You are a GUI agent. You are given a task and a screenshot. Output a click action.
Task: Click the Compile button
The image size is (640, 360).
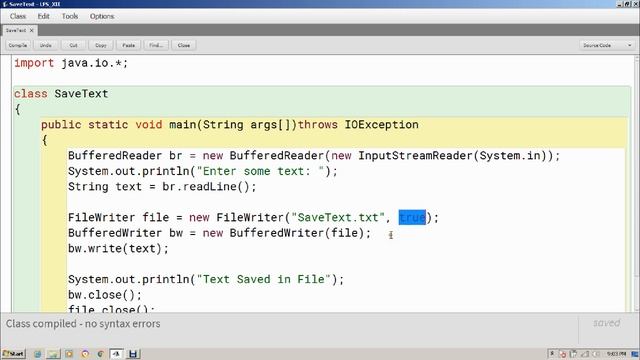click(x=18, y=45)
